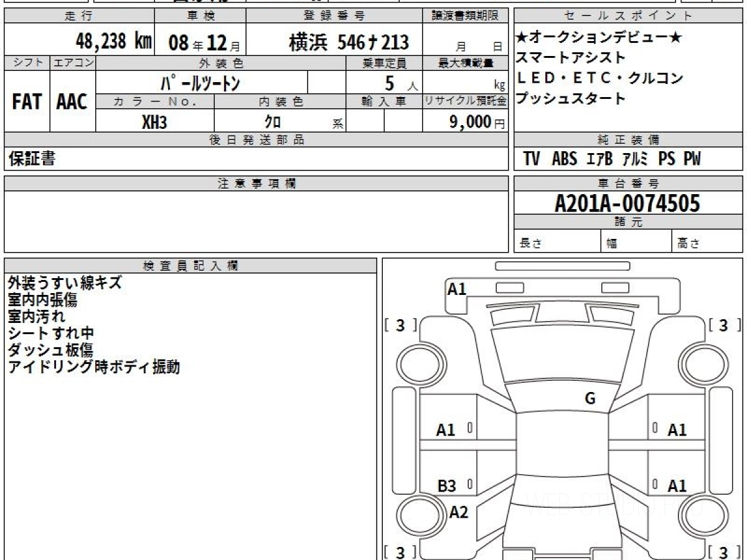Select the 保証書 entry under 後日発送部品
The width and height of the screenshot is (747, 560).
pyautogui.click(x=32, y=159)
